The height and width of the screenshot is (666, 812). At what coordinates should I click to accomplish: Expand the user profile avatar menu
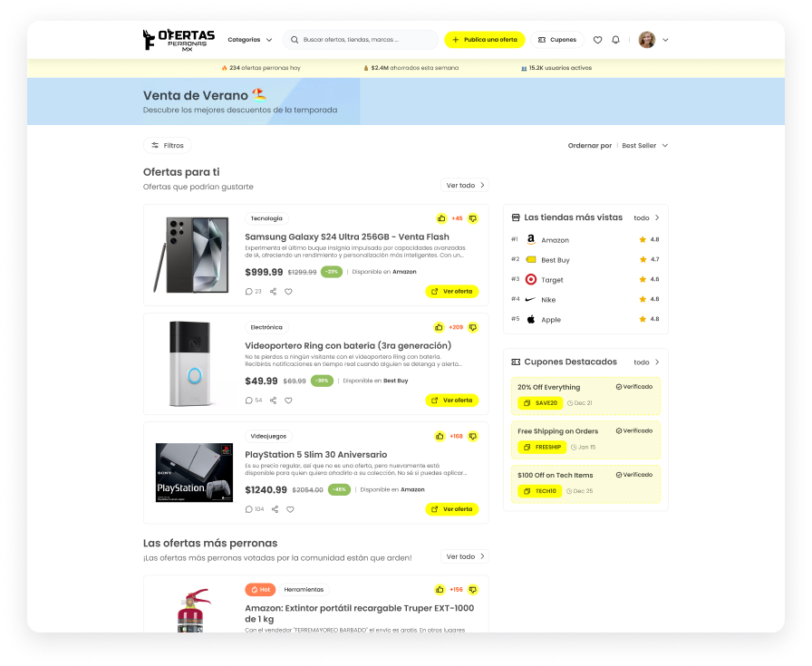click(x=653, y=40)
